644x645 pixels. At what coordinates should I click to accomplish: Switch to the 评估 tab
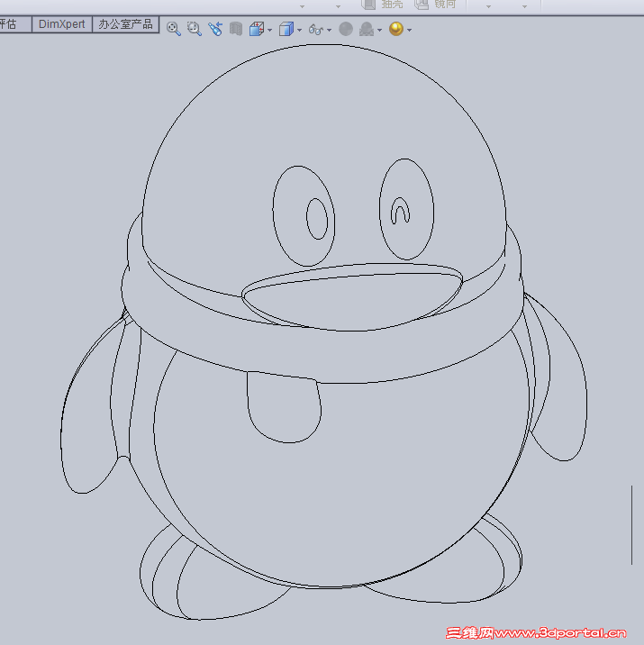point(14,24)
